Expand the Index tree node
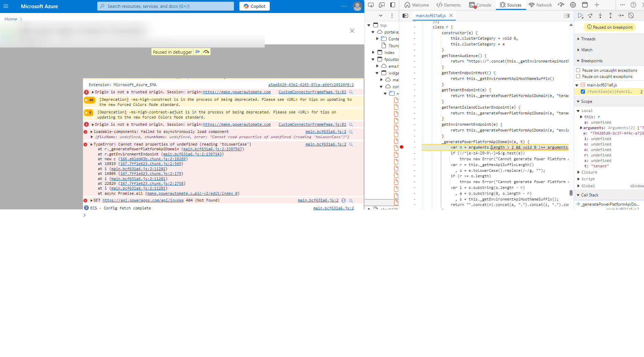 tap(373, 53)
